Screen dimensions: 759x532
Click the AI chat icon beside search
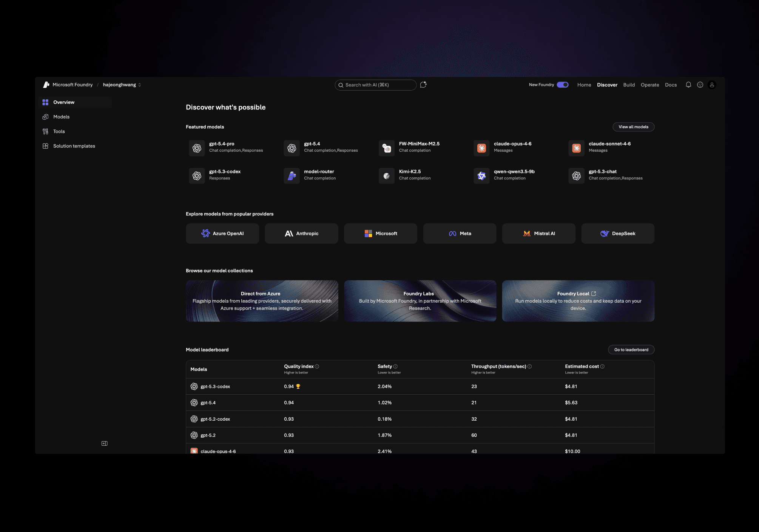point(423,85)
